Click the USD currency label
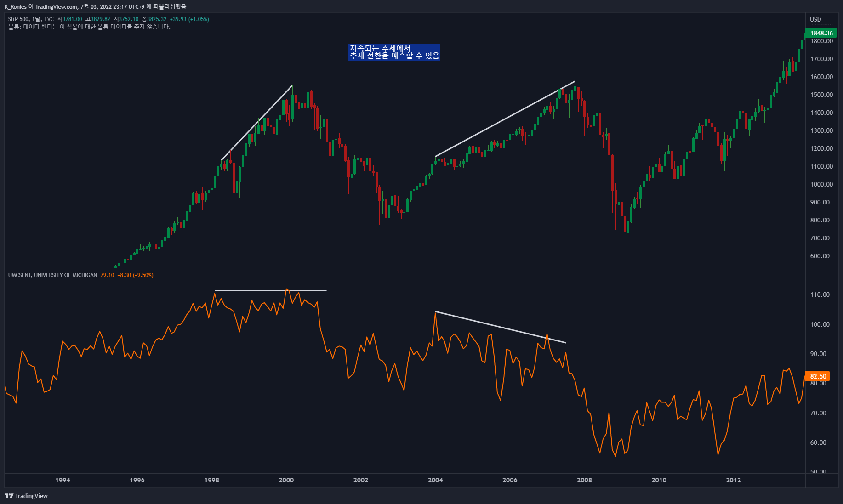This screenshot has height=504, width=843. coord(815,19)
